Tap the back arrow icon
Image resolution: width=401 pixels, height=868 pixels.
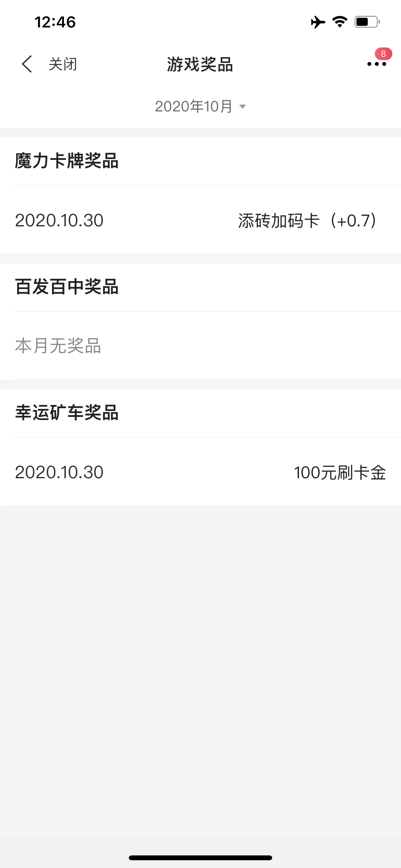[x=26, y=64]
